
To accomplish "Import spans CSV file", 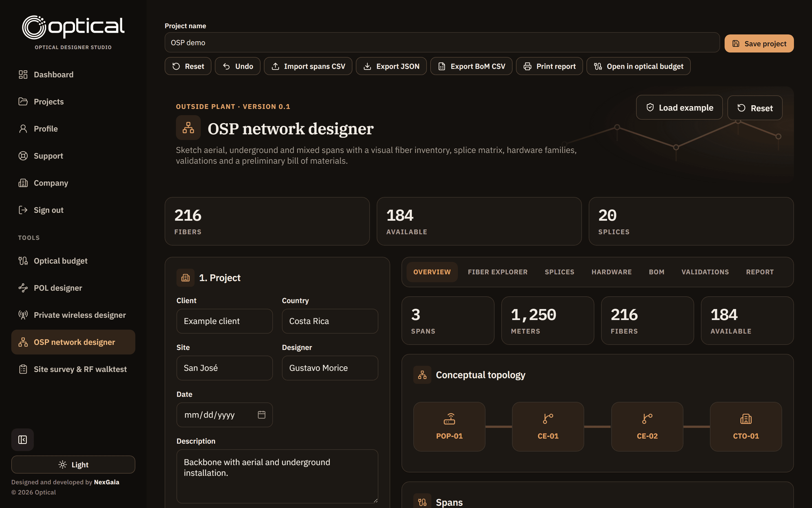I will tap(308, 66).
